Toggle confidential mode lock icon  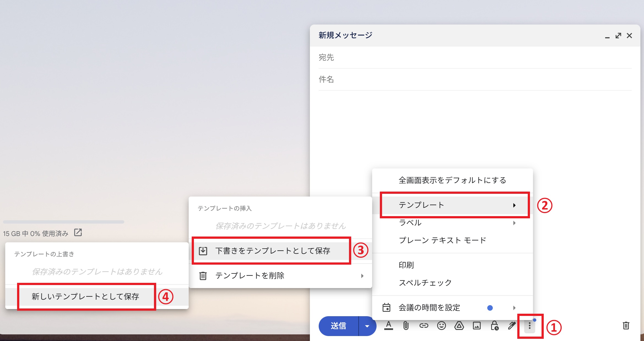(494, 326)
